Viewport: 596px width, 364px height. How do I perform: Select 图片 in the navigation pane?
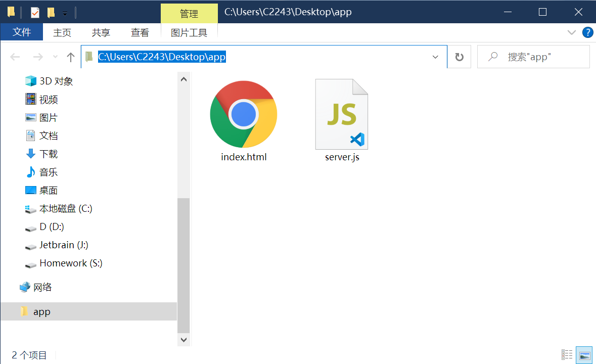tap(41, 117)
